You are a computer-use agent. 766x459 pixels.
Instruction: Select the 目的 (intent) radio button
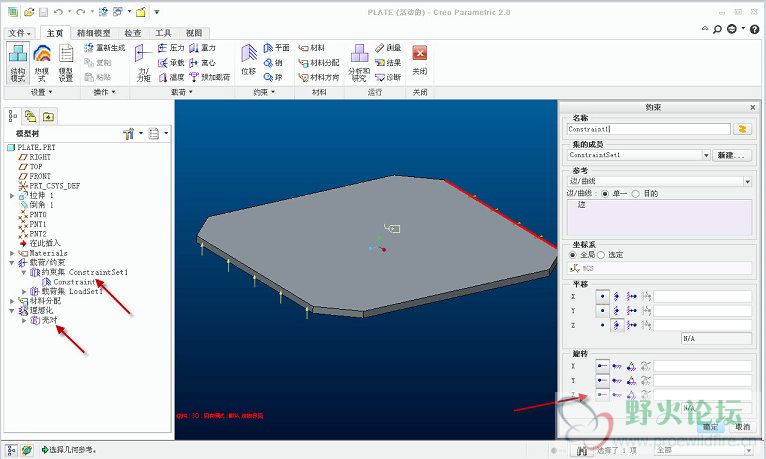point(636,194)
